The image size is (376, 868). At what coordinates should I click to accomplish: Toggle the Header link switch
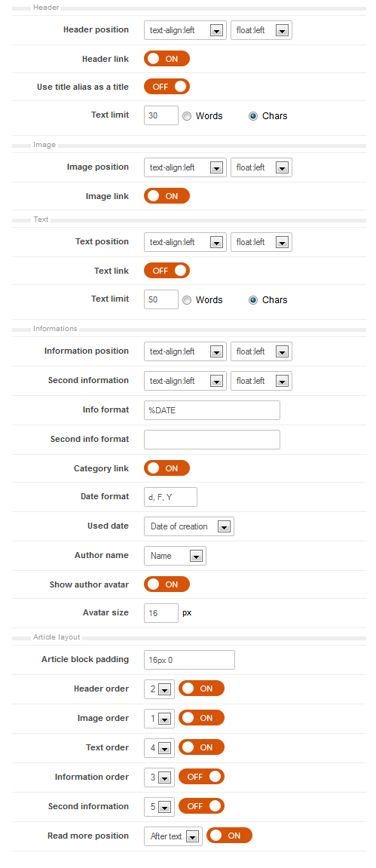[x=167, y=58]
